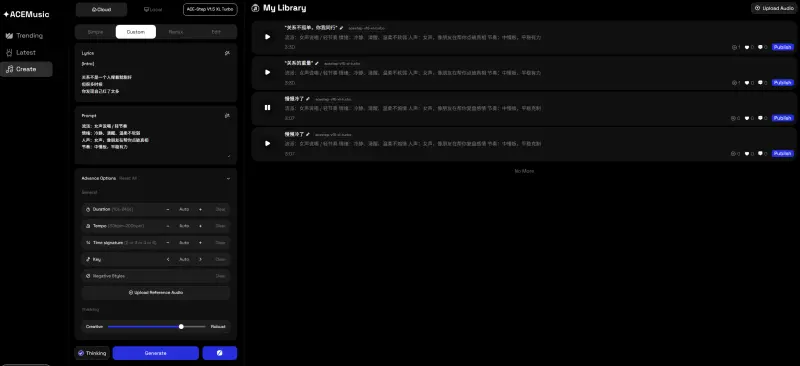This screenshot has height=366, width=800.
Task: Open comments on the last track
Action: [760, 154]
